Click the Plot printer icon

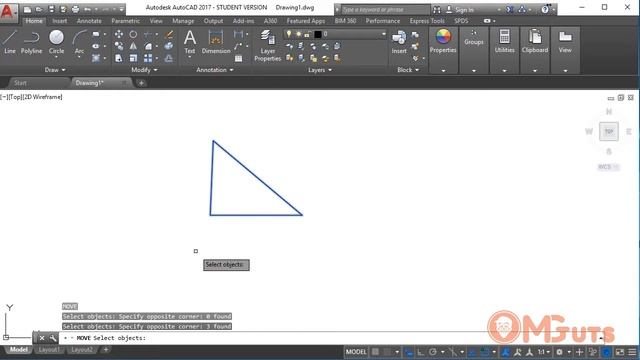[76, 9]
